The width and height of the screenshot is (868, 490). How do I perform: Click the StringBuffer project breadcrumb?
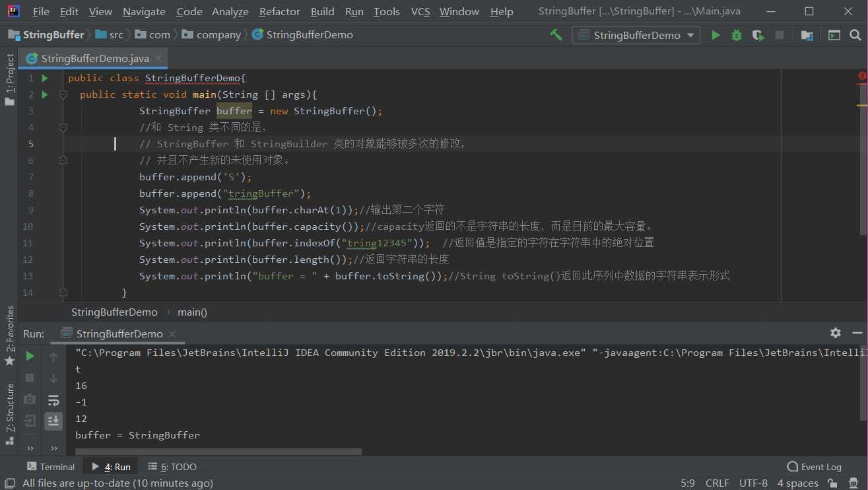pyautogui.click(x=46, y=34)
